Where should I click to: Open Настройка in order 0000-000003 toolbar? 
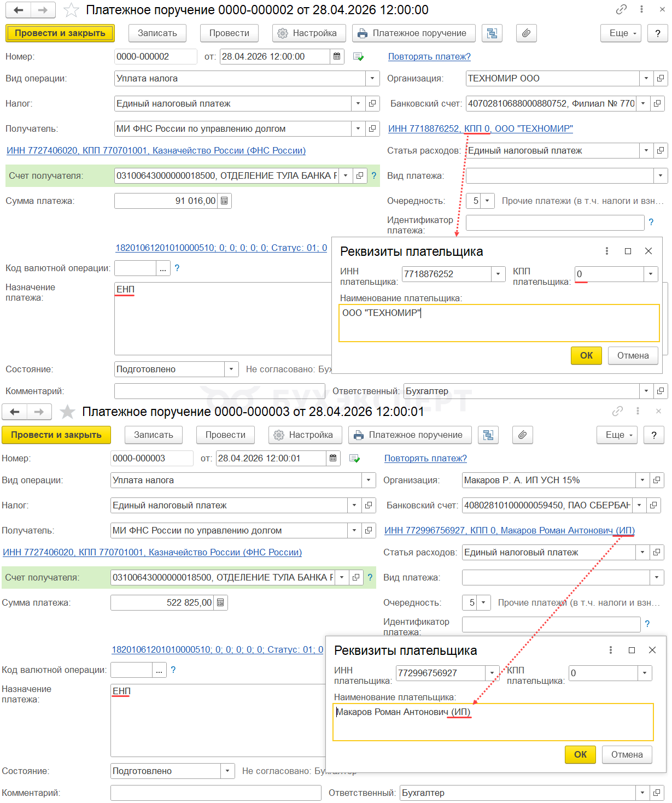point(305,435)
